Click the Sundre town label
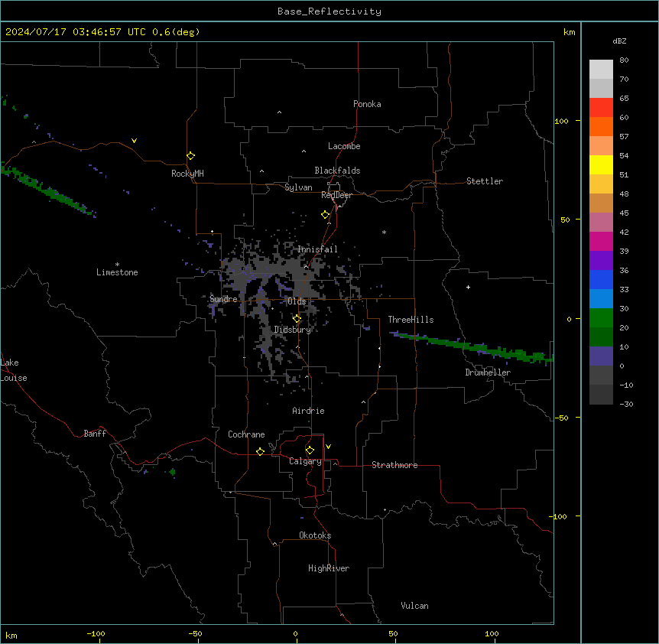The height and width of the screenshot is (644, 659). tap(223, 299)
